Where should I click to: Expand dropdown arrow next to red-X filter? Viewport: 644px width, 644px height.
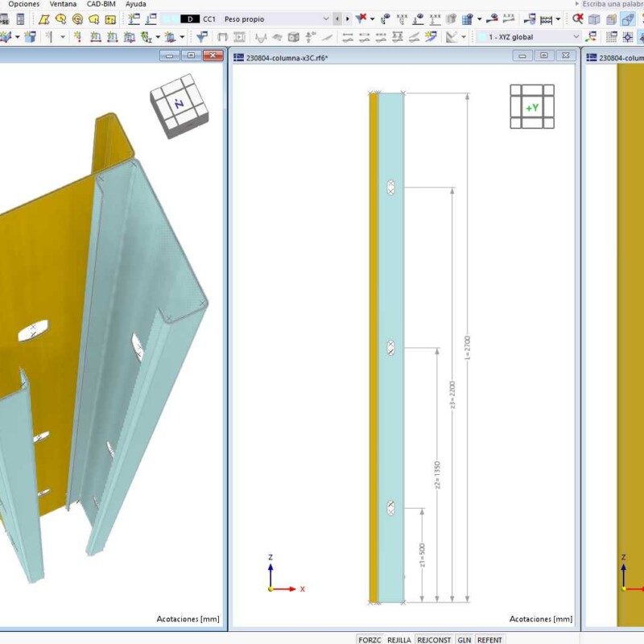tap(372, 19)
